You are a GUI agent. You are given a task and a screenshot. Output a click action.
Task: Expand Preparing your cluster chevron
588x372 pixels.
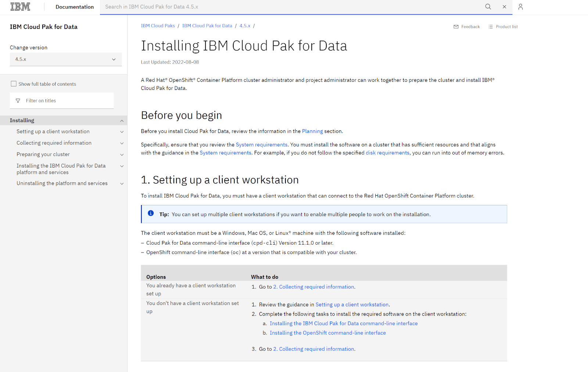pos(122,155)
